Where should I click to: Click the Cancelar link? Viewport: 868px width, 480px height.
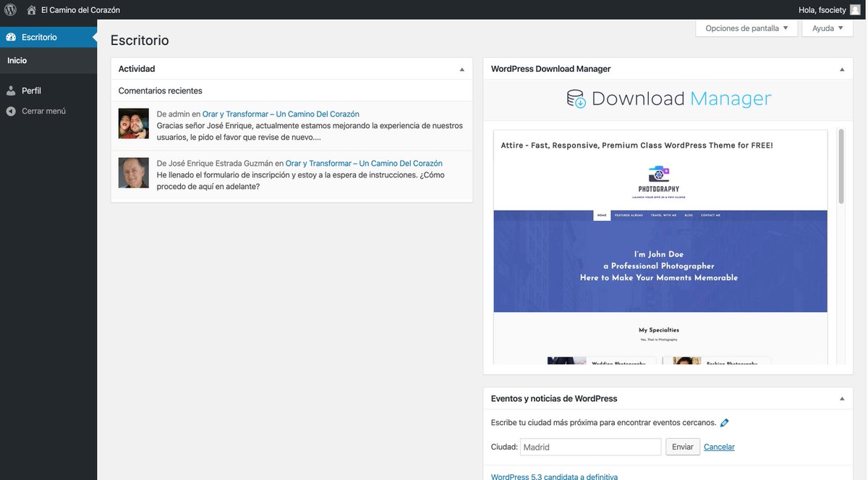tap(719, 447)
